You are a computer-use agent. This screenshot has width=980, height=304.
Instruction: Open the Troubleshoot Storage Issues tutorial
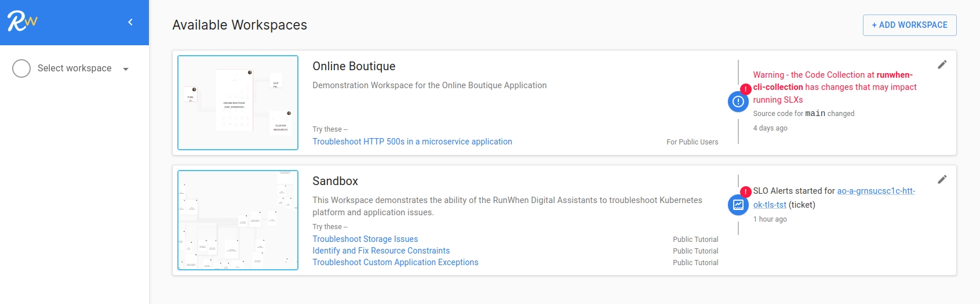point(365,239)
